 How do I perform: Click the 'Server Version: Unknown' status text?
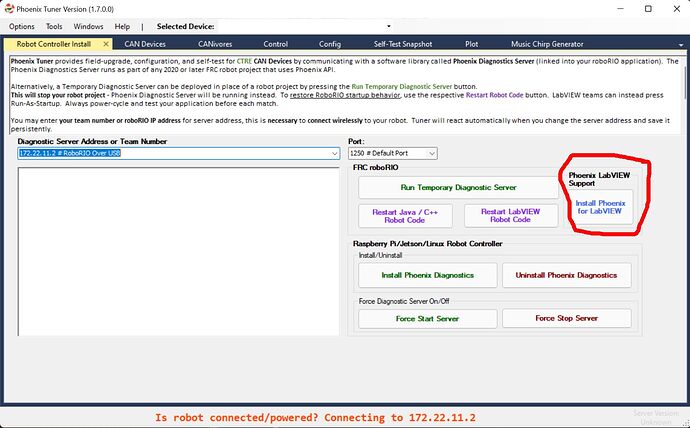point(656,418)
